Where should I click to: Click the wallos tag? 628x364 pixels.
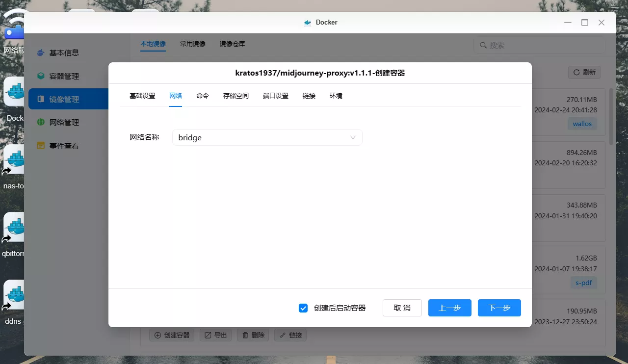(x=582, y=124)
